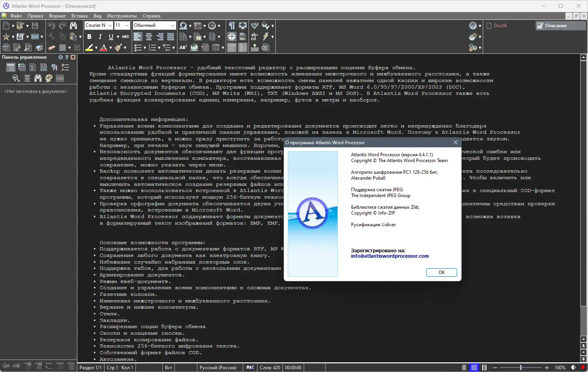Undo the last action

[51, 26]
